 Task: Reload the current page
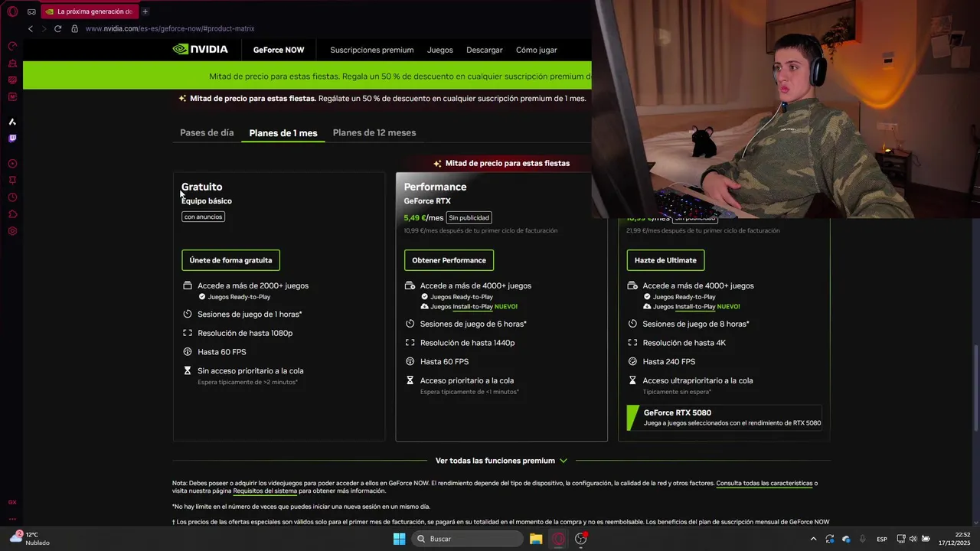57,28
